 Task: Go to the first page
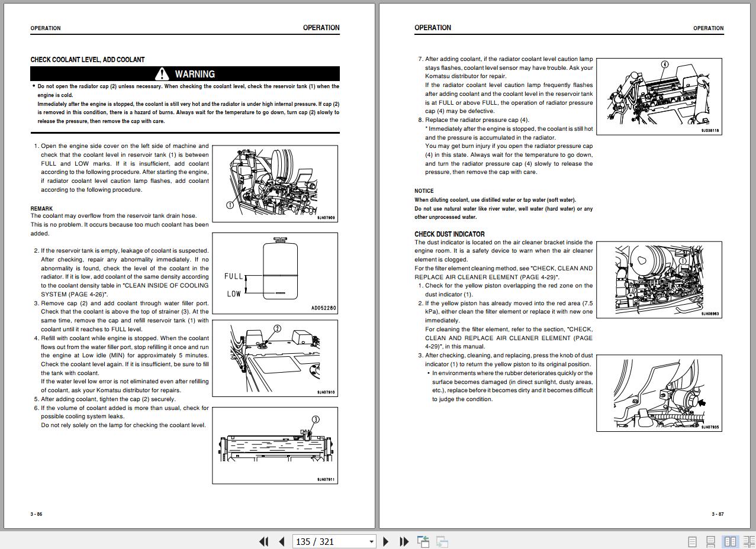pos(264,541)
